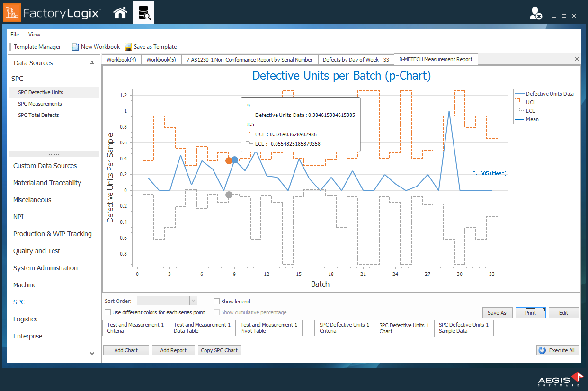Expand the sidebar with the down chevron
This screenshot has height=391, width=588.
coord(92,353)
